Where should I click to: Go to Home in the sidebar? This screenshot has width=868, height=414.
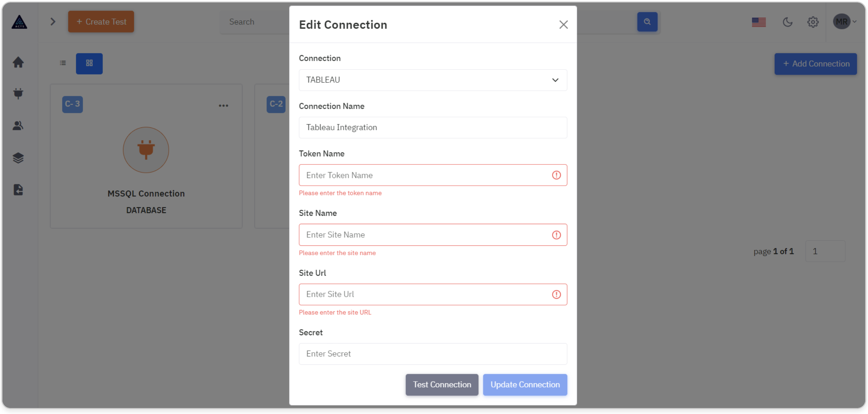[x=18, y=62]
